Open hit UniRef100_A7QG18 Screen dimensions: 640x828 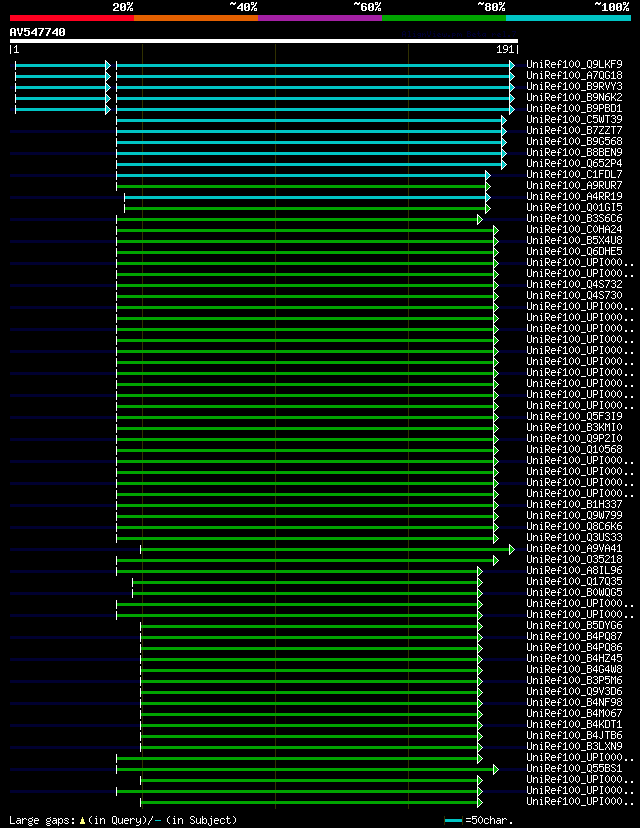[574, 76]
